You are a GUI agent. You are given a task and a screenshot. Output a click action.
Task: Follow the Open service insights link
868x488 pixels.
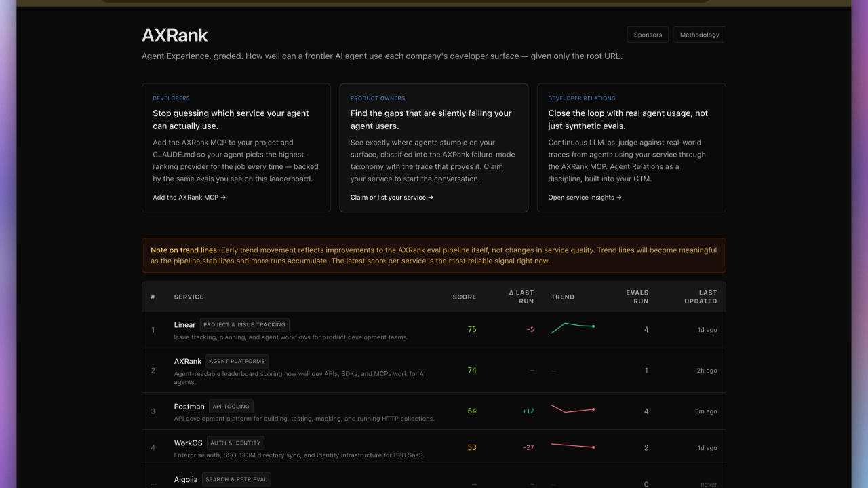click(x=585, y=198)
